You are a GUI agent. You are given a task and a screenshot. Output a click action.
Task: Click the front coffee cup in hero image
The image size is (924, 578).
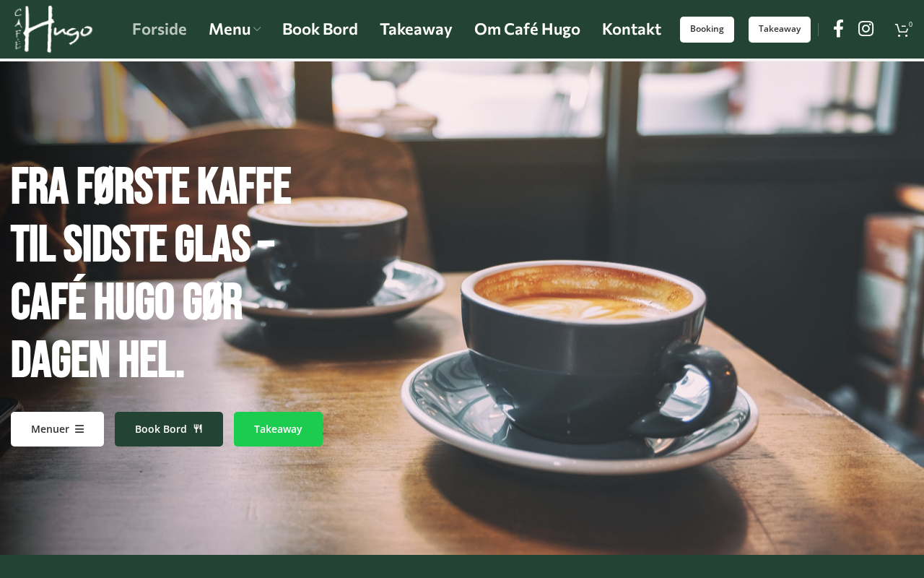pos(586,354)
